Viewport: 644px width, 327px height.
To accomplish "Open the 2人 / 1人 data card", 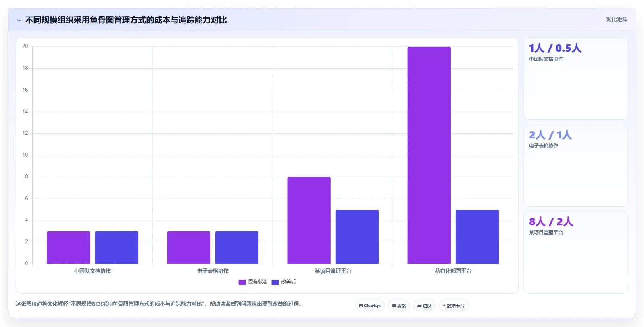I will pyautogui.click(x=575, y=166).
